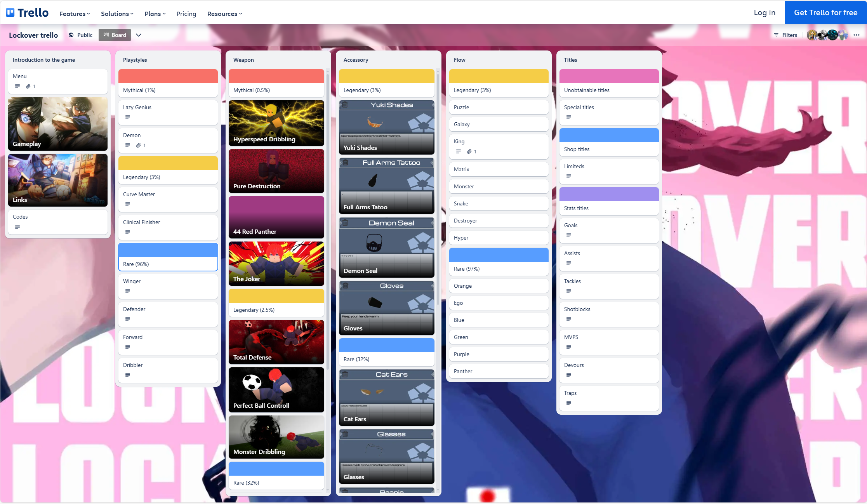Open the board three-dots menu
Image resolution: width=867 pixels, height=504 pixels.
pos(856,35)
